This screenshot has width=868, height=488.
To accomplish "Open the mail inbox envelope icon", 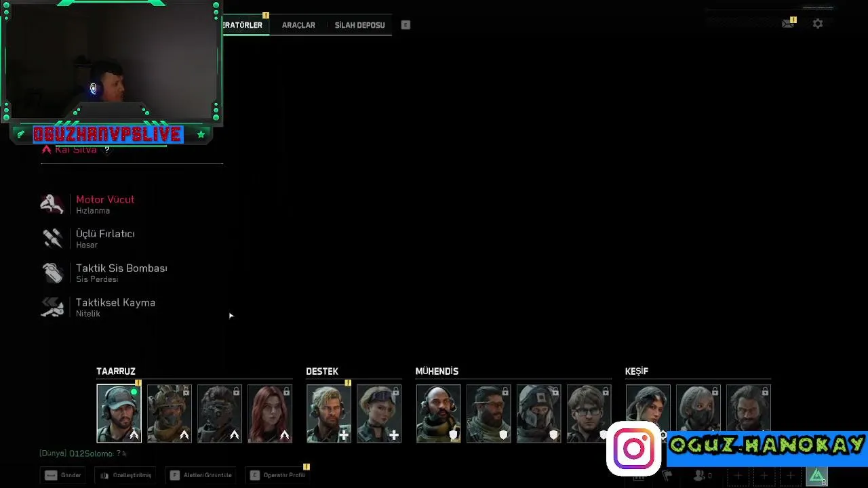I will [787, 24].
